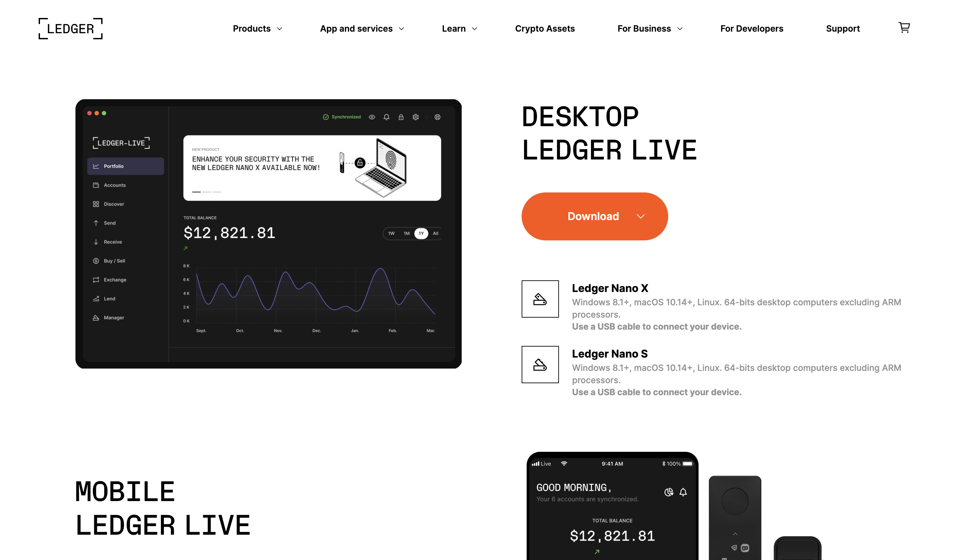Click the Buy/Sell icon in sidebar

tap(96, 260)
